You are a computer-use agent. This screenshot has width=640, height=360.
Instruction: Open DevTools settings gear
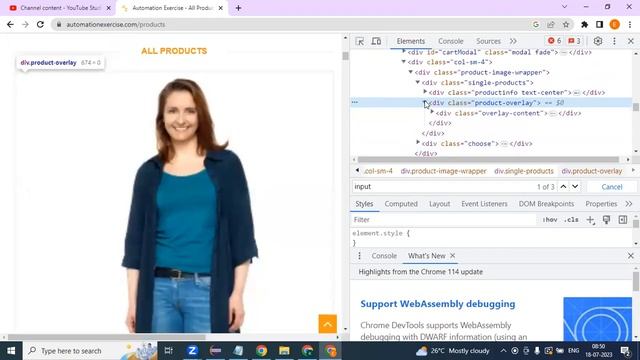pyautogui.click(x=598, y=41)
